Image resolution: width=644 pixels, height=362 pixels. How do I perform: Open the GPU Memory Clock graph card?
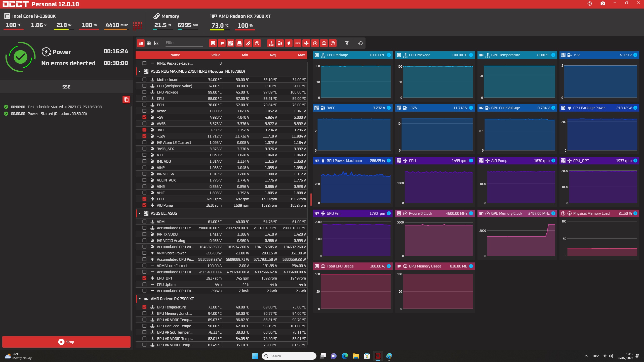pyautogui.click(x=517, y=235)
